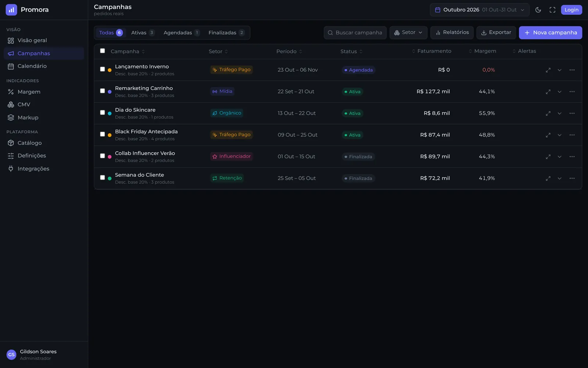This screenshot has height=368, width=588.
Task: Switch to the Finalizadas tab
Action: point(226,33)
